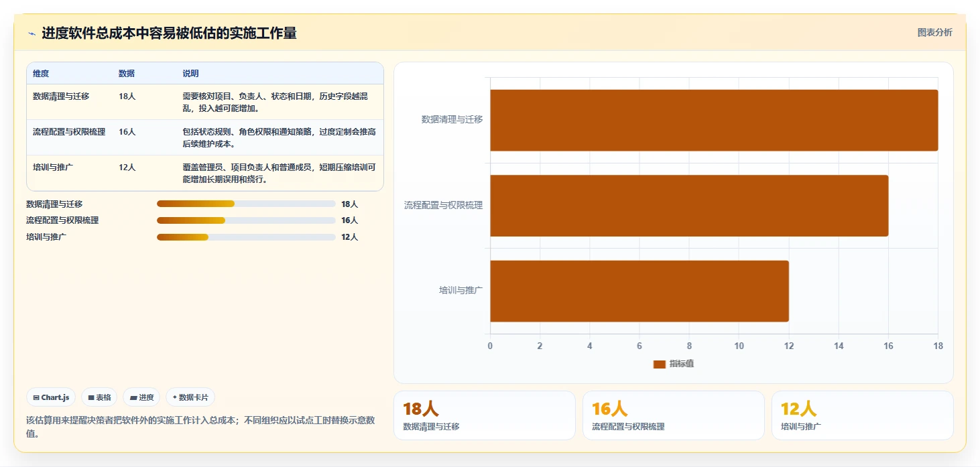The width and height of the screenshot is (980, 467).
Task: Click the 培训与推广 progress bar
Action: click(246, 237)
